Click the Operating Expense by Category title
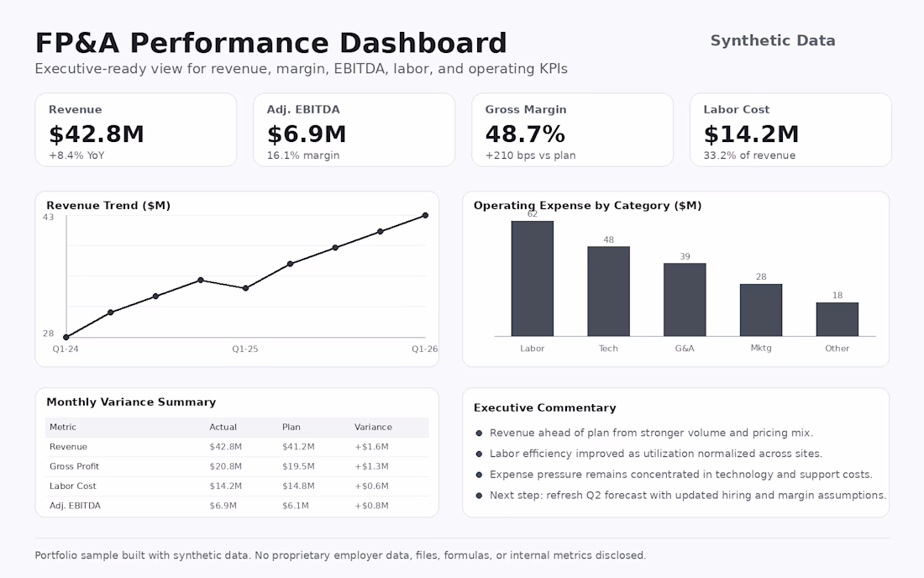 587,206
